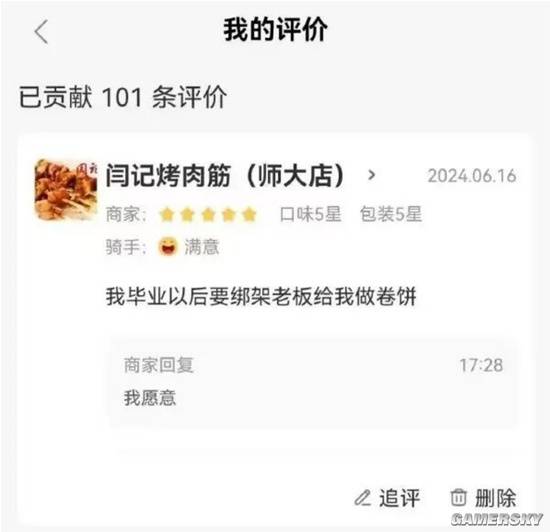Tap the 删除 text button
The width and height of the screenshot is (550, 532).
point(496,498)
